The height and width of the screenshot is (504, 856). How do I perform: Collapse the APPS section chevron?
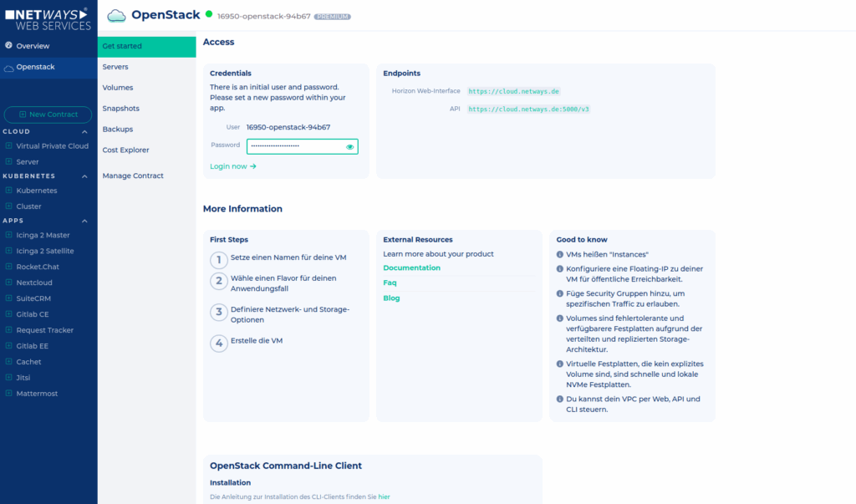[x=84, y=221]
